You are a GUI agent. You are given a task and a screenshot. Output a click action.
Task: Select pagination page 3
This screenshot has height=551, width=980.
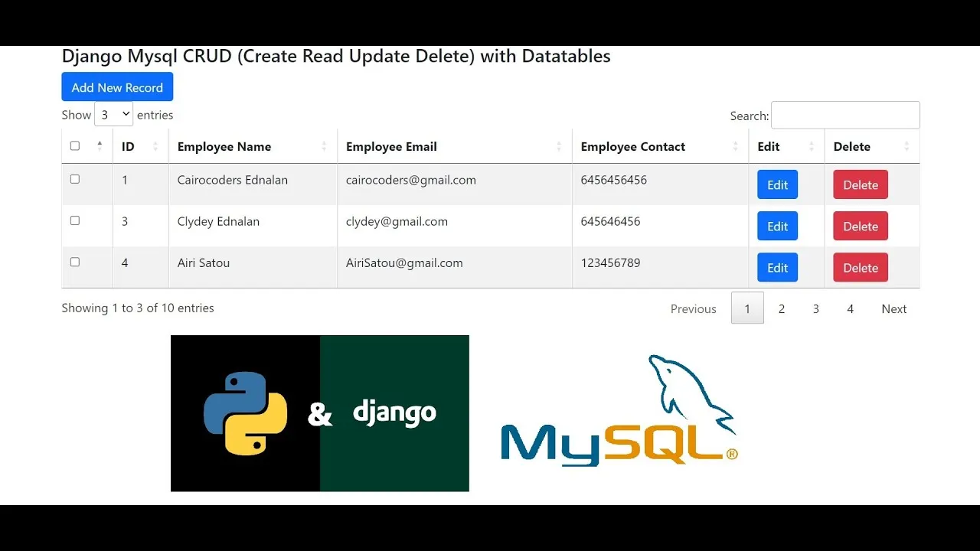pos(816,308)
